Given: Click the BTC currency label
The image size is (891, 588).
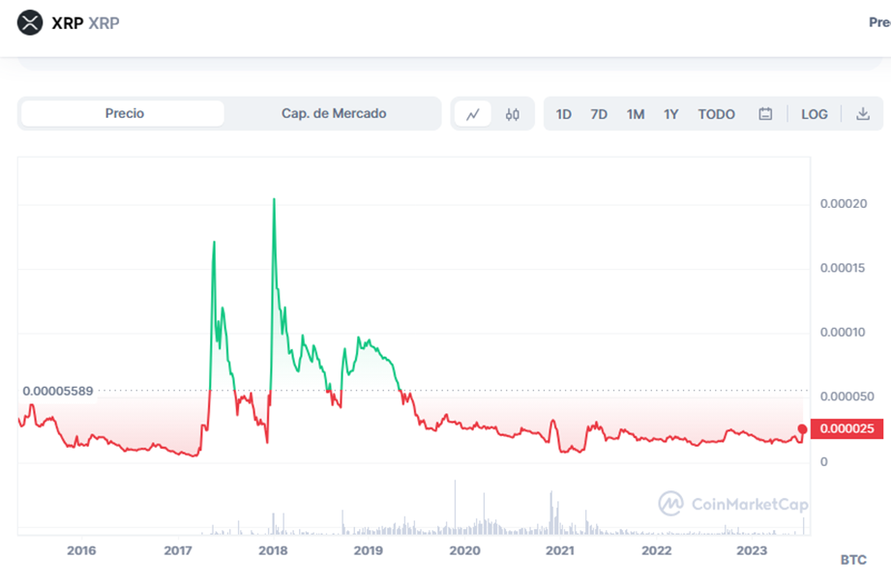Looking at the screenshot, I should click(x=853, y=560).
